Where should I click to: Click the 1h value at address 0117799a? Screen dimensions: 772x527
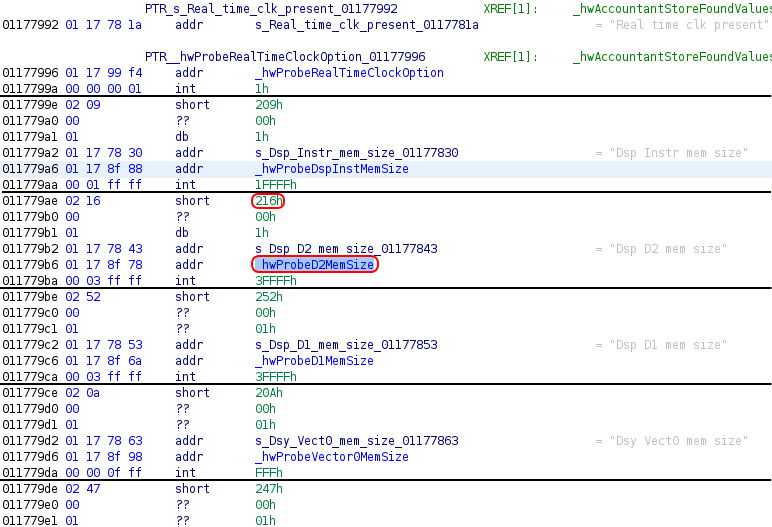click(x=262, y=89)
